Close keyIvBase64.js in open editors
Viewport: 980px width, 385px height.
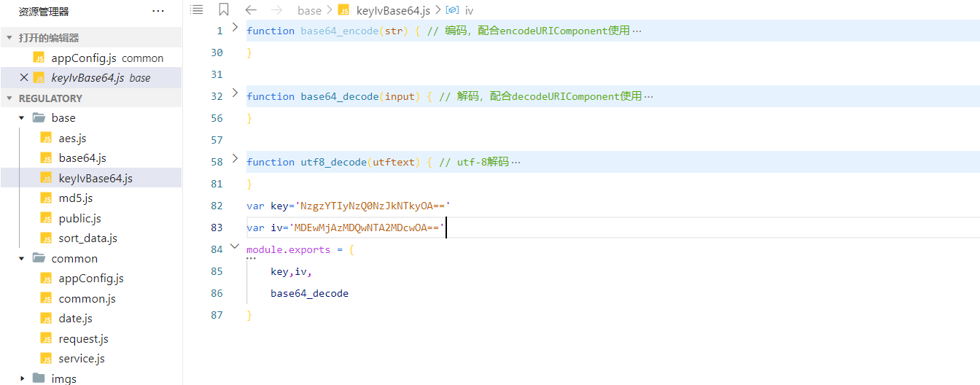click(x=24, y=77)
